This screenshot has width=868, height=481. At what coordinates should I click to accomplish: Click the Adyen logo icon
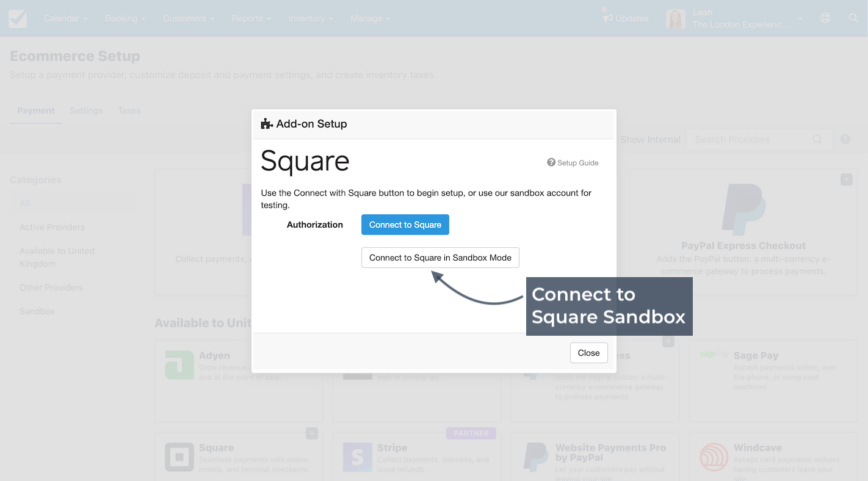point(179,365)
